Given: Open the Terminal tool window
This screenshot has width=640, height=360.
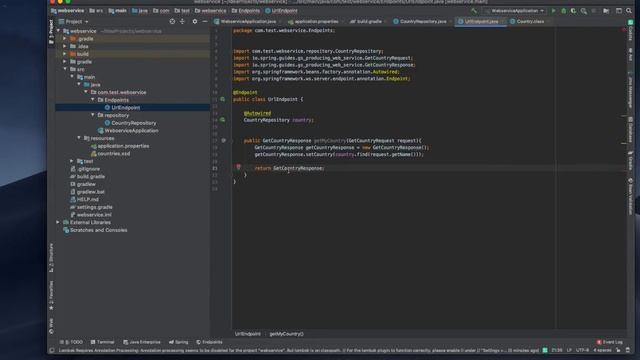Looking at the screenshot, I should point(102,342).
